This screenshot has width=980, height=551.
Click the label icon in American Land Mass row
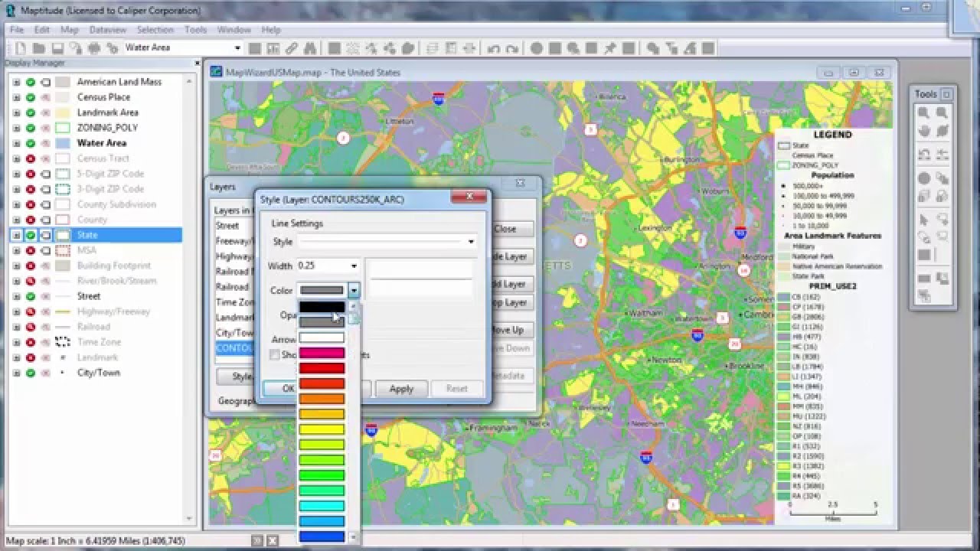[45, 82]
